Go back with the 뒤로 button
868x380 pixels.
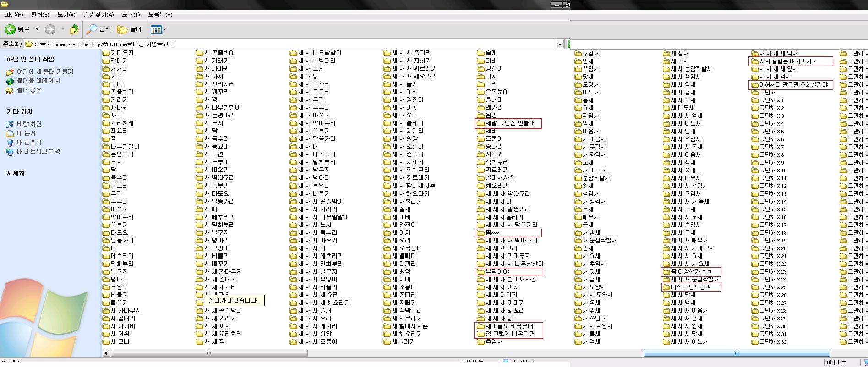[17, 29]
